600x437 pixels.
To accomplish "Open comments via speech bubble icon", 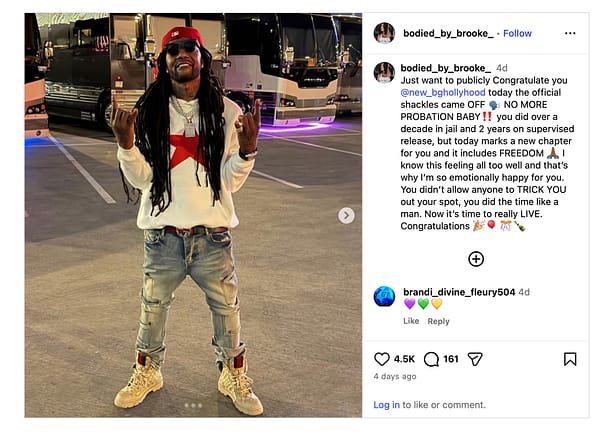I will pos(431,359).
